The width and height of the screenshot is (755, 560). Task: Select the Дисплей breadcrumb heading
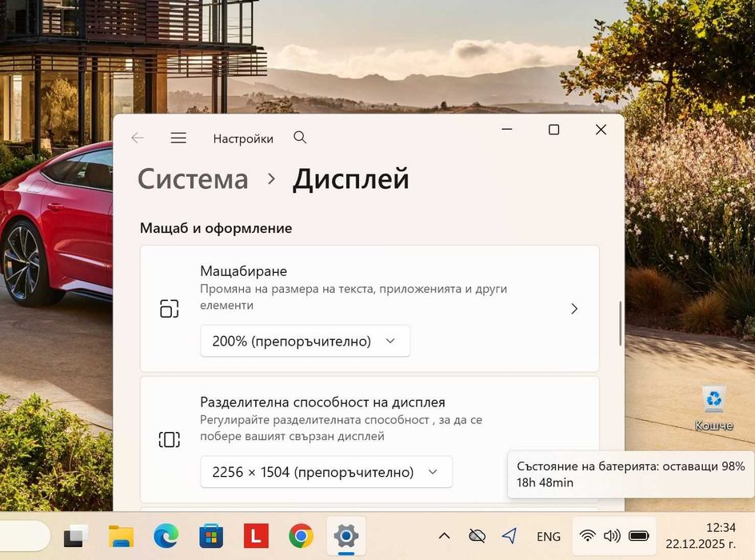click(x=350, y=179)
